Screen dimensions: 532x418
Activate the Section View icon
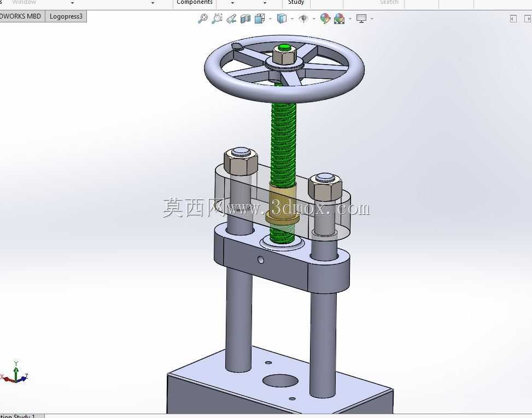click(x=245, y=19)
